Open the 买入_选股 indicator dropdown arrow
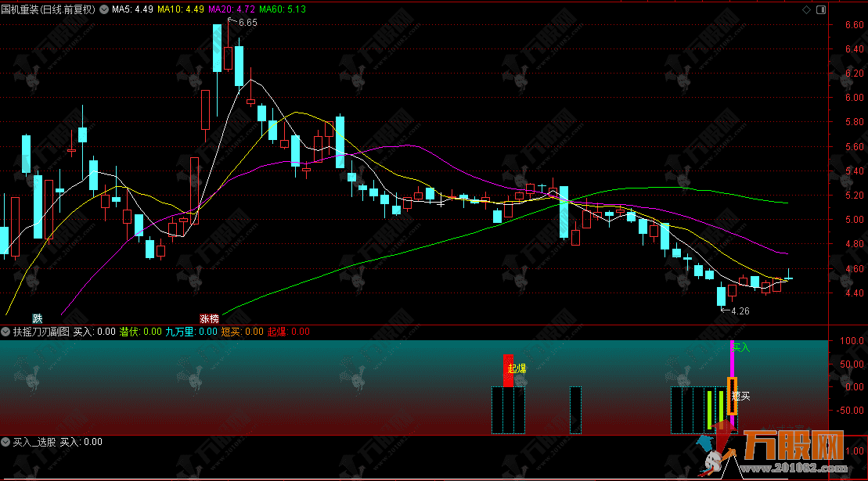The image size is (868, 481). (5, 442)
